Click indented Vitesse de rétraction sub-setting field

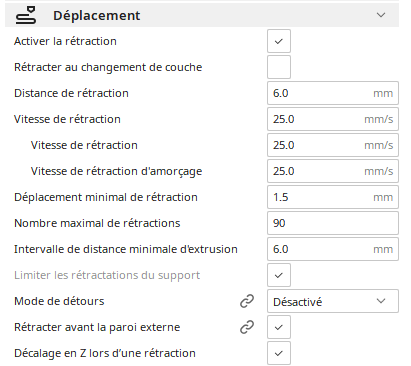click(x=333, y=145)
